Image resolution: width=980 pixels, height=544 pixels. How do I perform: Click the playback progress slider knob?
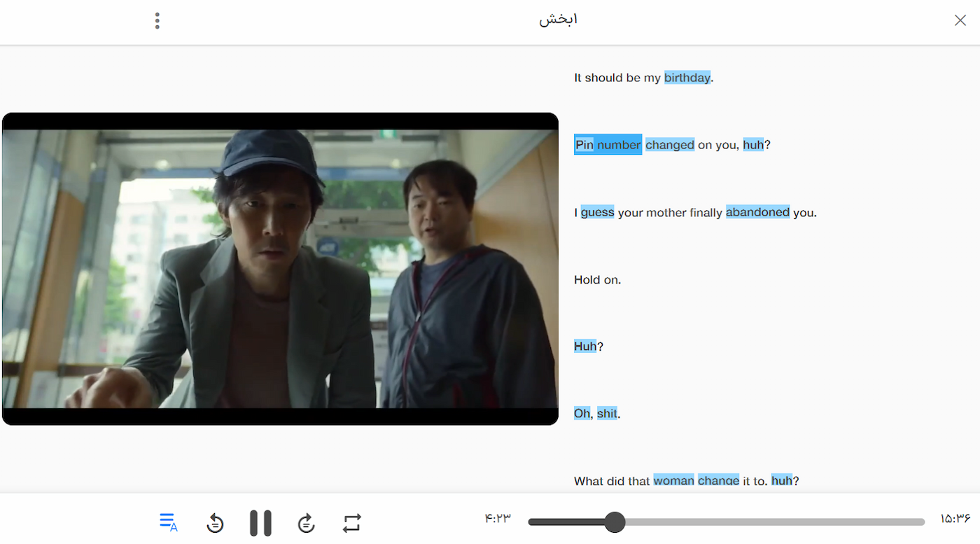click(x=615, y=522)
